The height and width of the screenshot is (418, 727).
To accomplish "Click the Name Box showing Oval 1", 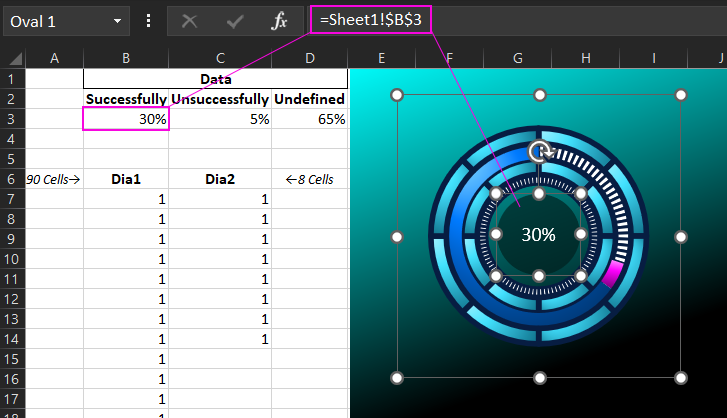I will tap(55, 20).
